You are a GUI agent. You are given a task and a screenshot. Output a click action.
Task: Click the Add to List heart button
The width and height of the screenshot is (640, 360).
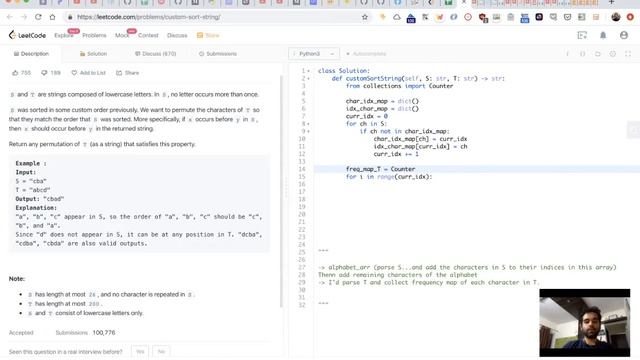coord(89,73)
